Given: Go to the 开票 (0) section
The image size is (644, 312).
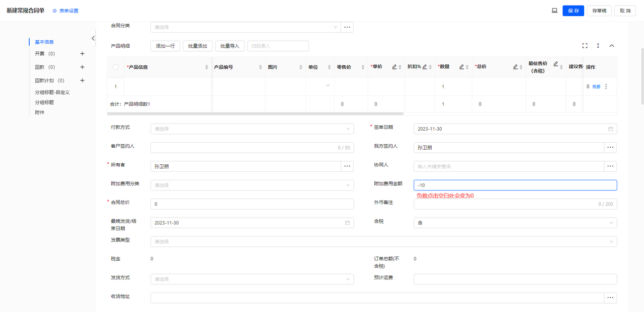Looking at the screenshot, I should pos(45,54).
